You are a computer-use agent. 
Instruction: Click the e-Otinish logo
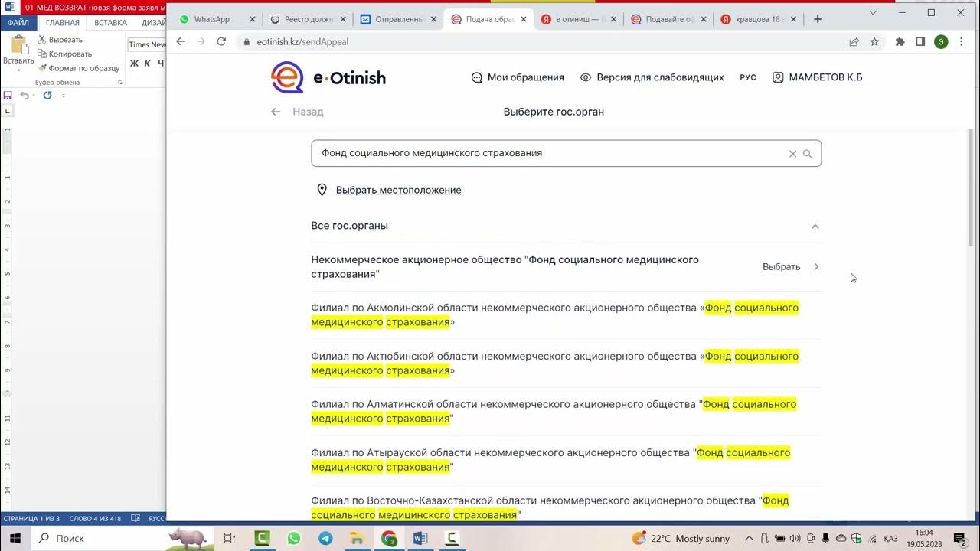[x=328, y=77]
